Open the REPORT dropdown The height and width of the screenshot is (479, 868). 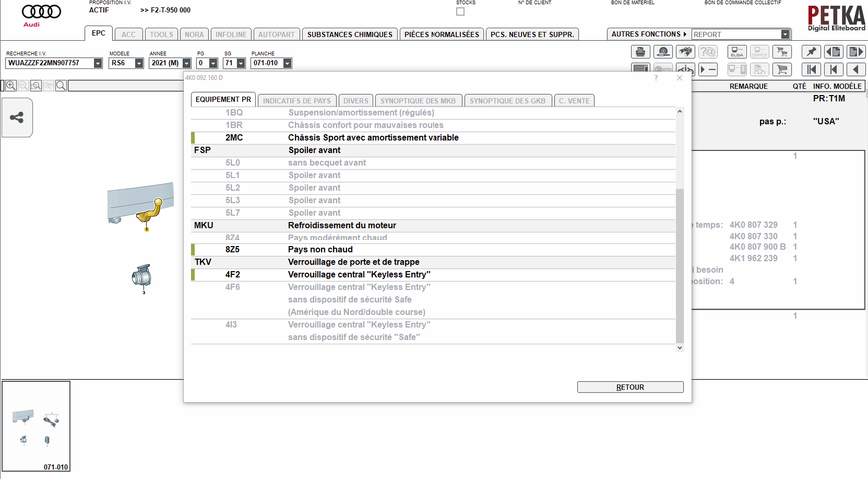(x=785, y=34)
